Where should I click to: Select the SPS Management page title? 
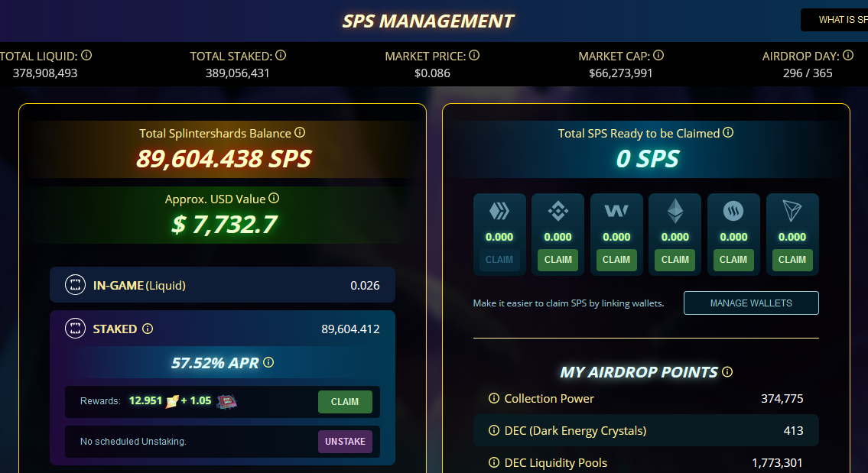pyautogui.click(x=428, y=21)
